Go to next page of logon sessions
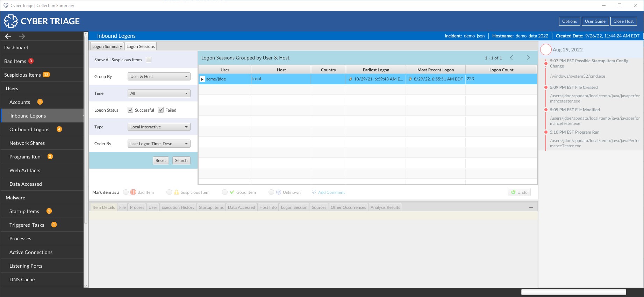Screen dimensions: 644x297 528,58
